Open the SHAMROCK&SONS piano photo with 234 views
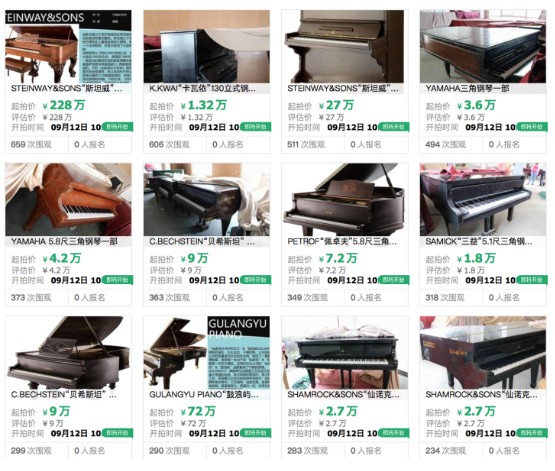This screenshot has height=471, width=555. click(483, 352)
